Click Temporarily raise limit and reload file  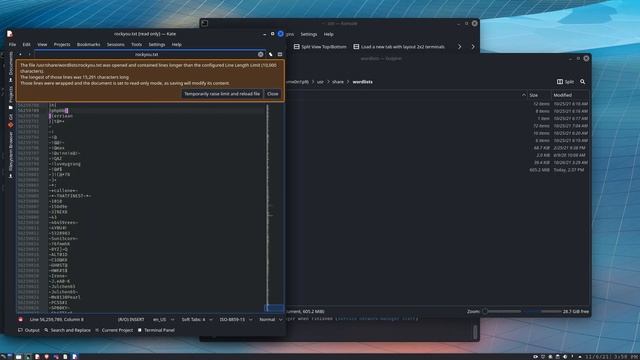pos(222,94)
